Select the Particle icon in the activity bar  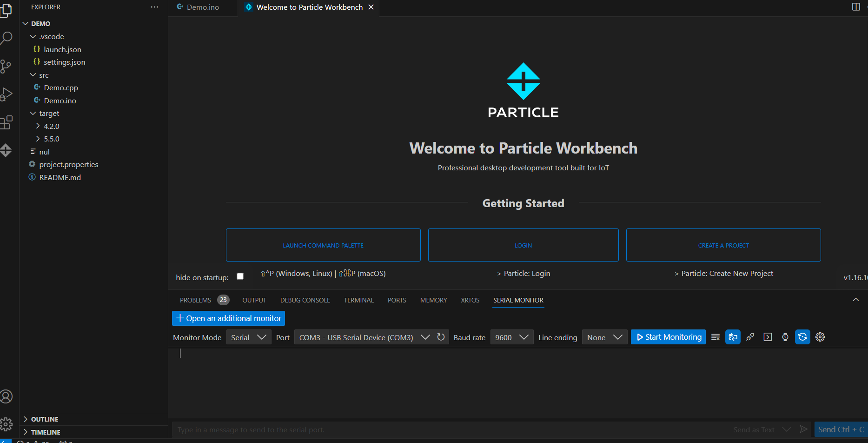click(x=7, y=150)
